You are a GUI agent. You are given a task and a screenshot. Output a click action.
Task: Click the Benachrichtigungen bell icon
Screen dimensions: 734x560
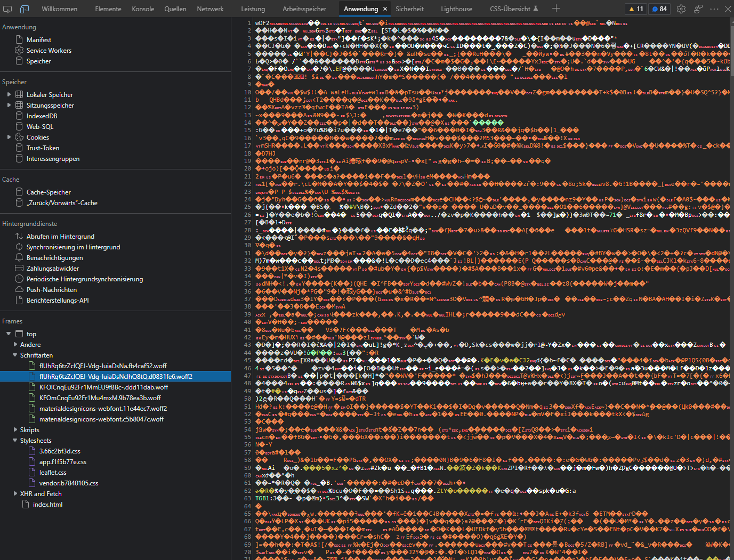(x=19, y=258)
